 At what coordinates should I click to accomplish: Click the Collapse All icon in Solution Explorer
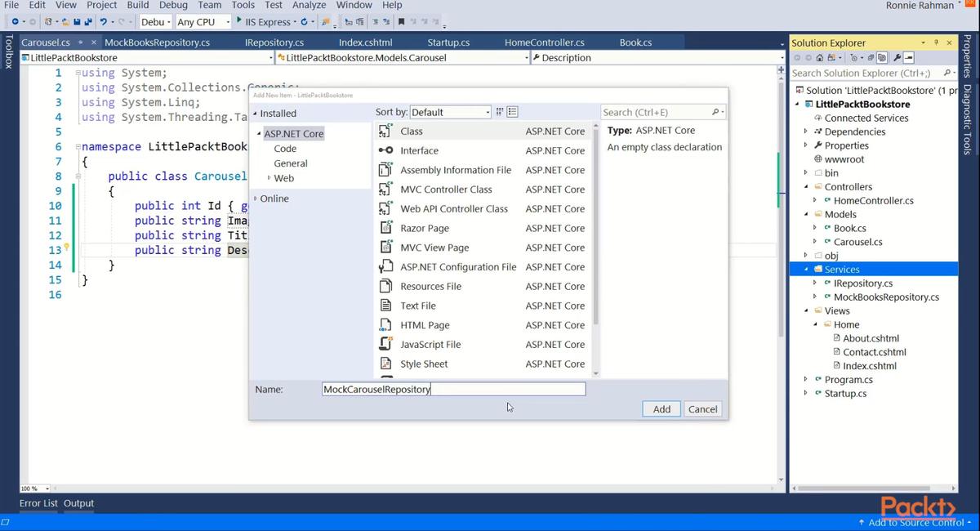pos(871,58)
